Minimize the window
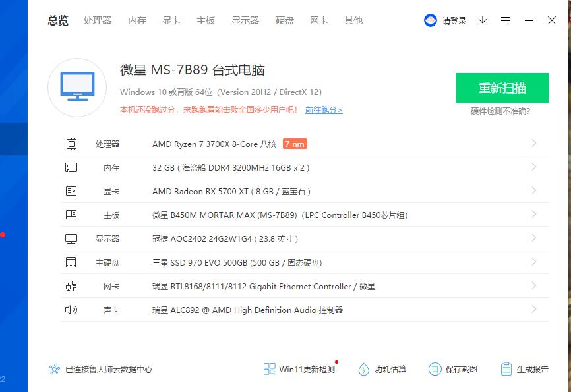Viewport: 571px width, 392px height. [529, 20]
